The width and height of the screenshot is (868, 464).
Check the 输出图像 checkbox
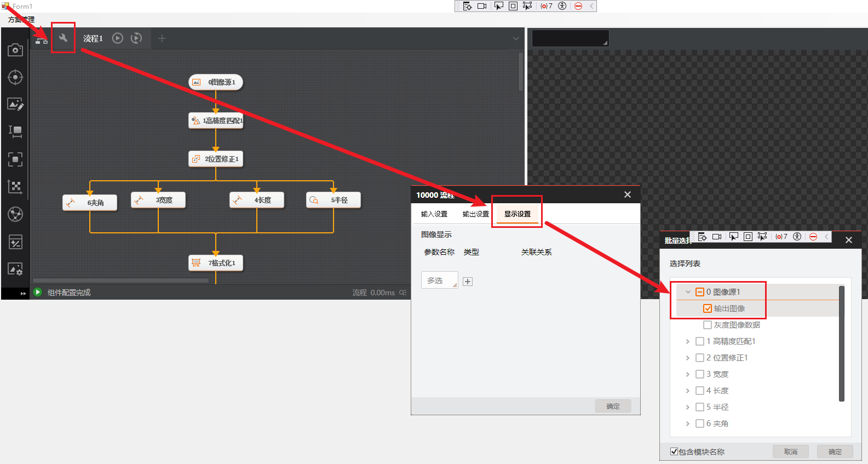click(708, 308)
